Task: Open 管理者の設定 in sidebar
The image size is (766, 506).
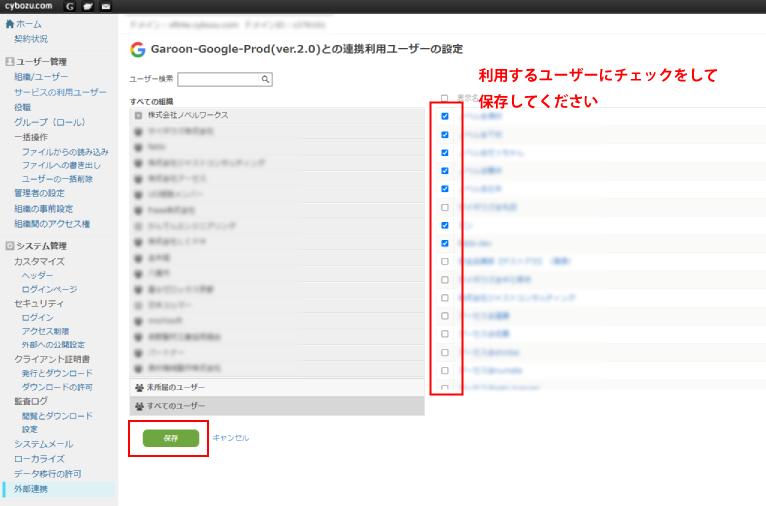Action: 39,193
